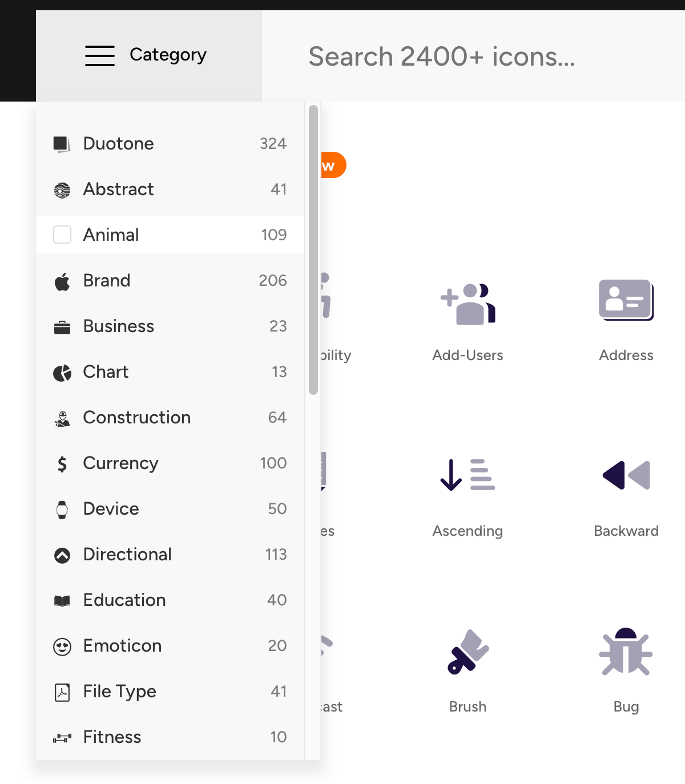This screenshot has height=784, width=685.
Task: Click the smartwatch icon beside Device
Action: point(62,509)
